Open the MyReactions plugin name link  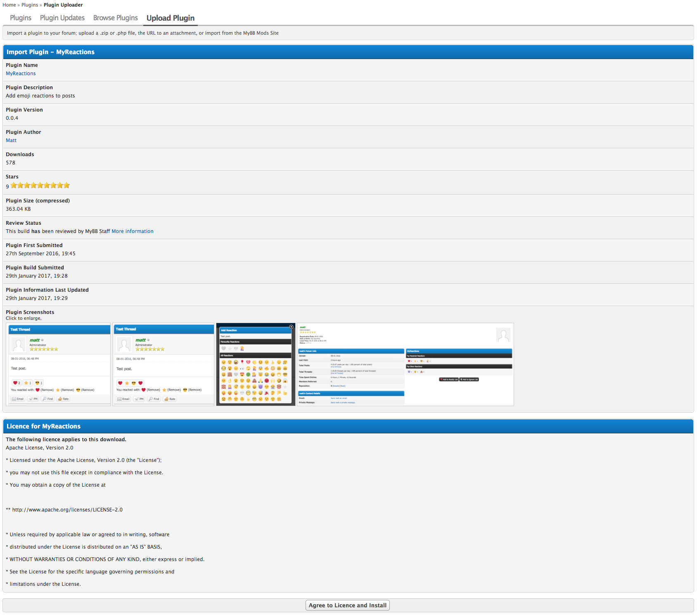click(x=21, y=74)
